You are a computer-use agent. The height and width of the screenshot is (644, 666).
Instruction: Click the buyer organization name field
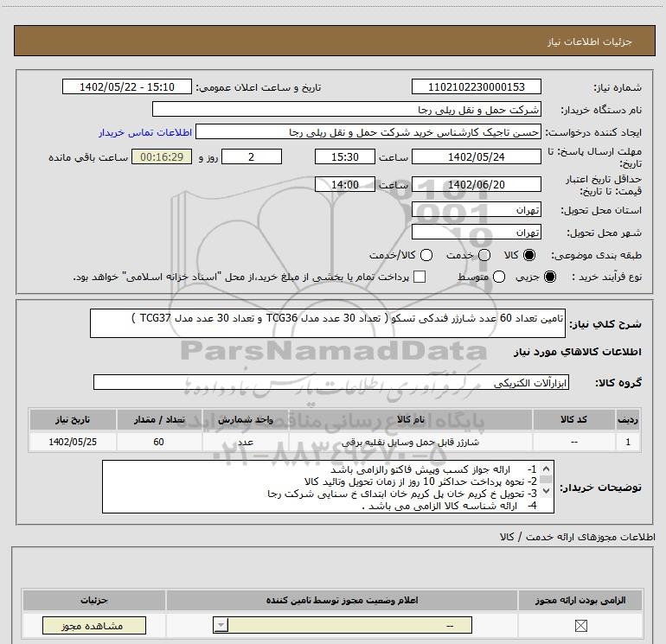click(347, 109)
